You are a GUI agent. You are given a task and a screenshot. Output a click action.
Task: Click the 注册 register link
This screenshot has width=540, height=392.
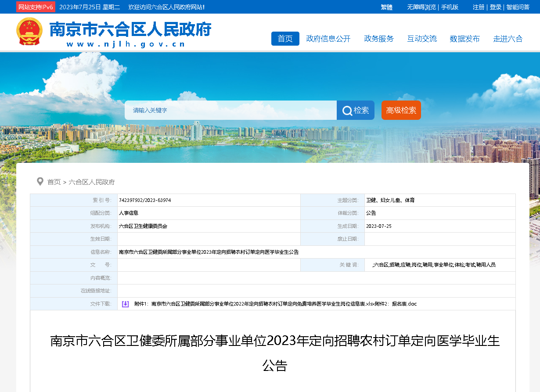pyautogui.click(x=479, y=7)
